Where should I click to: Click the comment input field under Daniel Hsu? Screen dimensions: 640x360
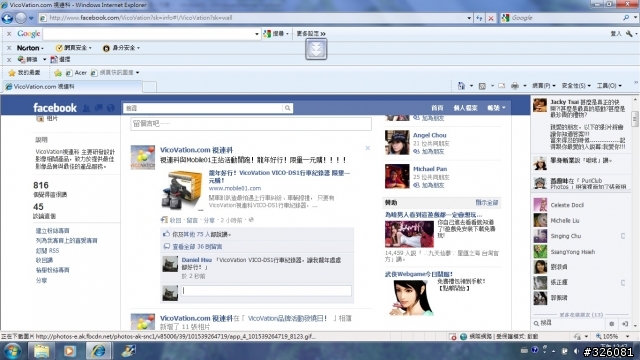pos(266,291)
